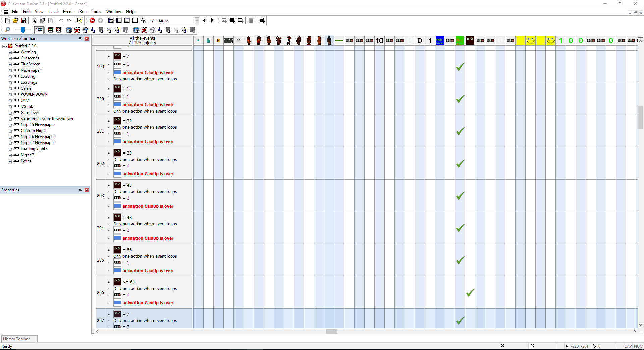Toggle the action checkmark in event 205

tap(460, 260)
